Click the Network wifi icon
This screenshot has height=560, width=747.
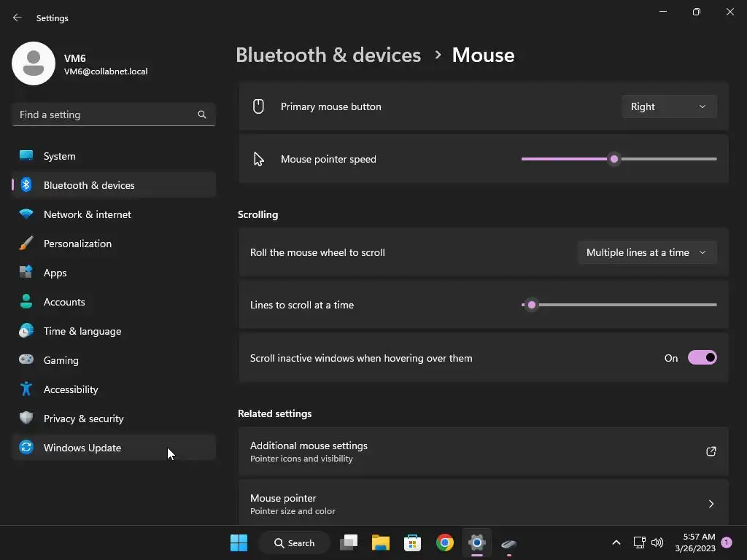pyautogui.click(x=26, y=214)
